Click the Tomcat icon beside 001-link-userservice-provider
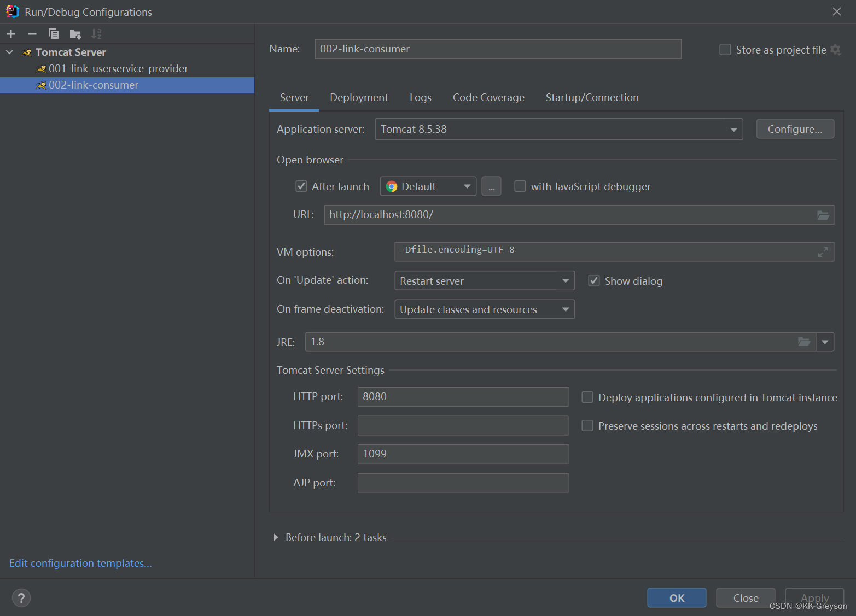 [41, 69]
